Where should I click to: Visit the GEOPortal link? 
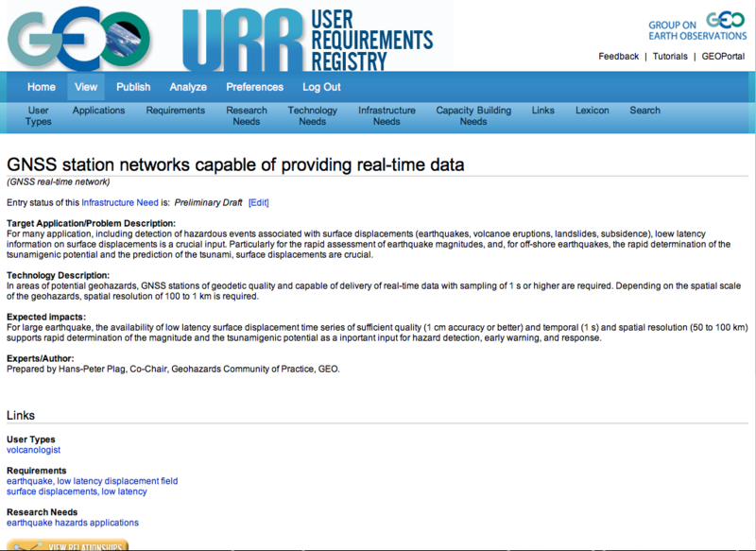[724, 57]
